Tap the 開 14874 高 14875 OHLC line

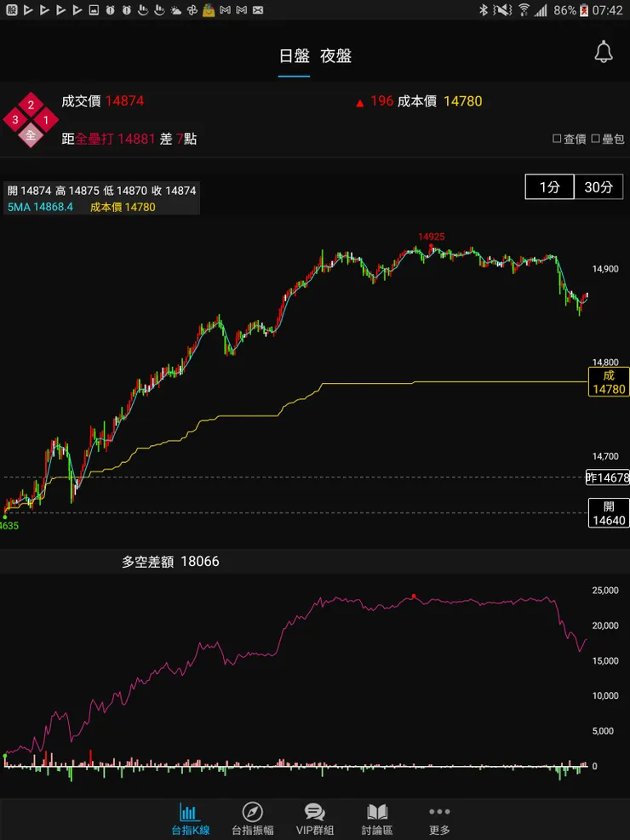click(102, 191)
